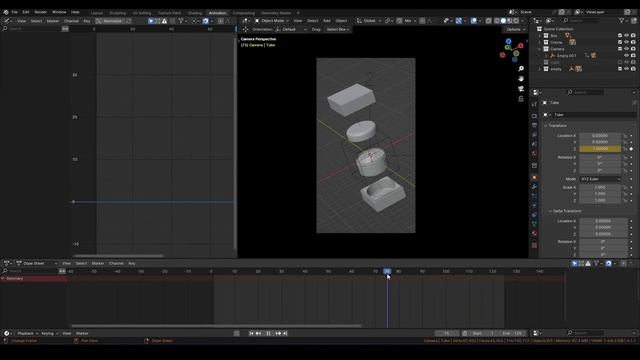Viewport: 640px width, 360px height.
Task: Enable the Light collection checkbox
Action: tap(620, 62)
